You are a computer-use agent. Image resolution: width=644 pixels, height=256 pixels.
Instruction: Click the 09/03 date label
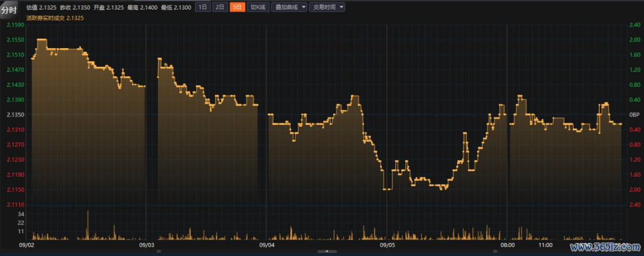pos(147,245)
